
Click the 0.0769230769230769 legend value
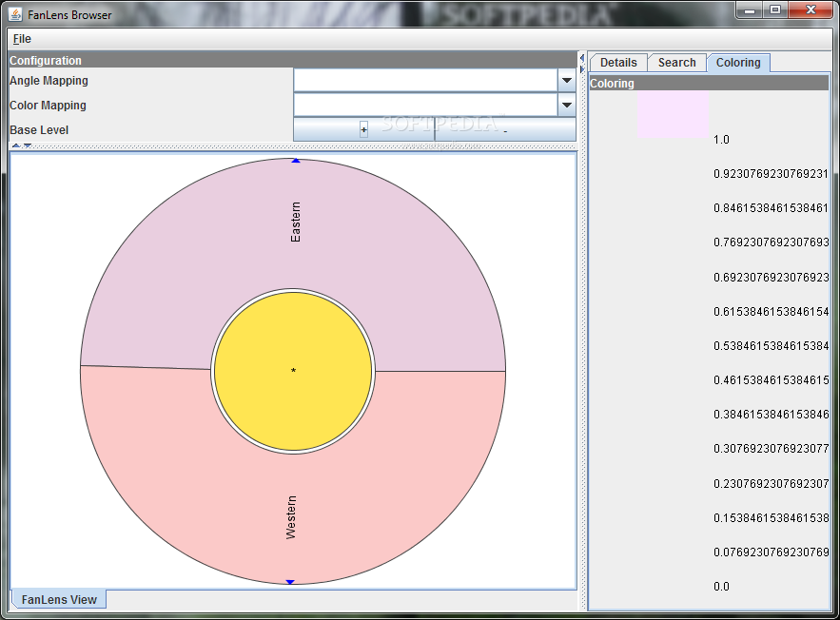click(771, 552)
